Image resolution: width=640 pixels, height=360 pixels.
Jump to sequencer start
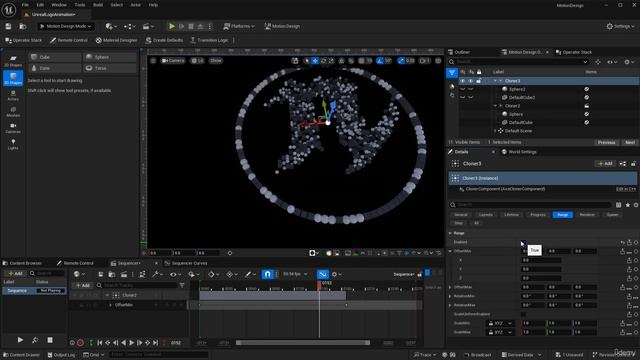click(x=100, y=343)
